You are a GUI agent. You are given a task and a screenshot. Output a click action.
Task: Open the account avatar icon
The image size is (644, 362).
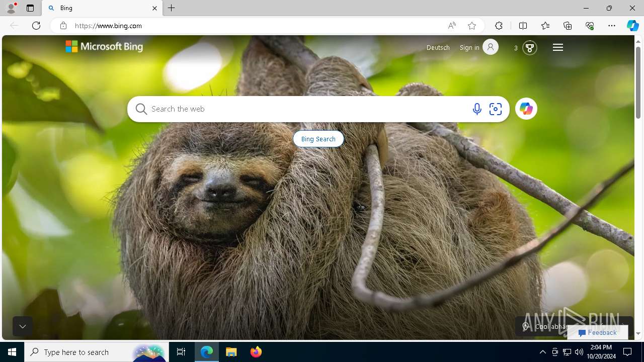point(491,47)
